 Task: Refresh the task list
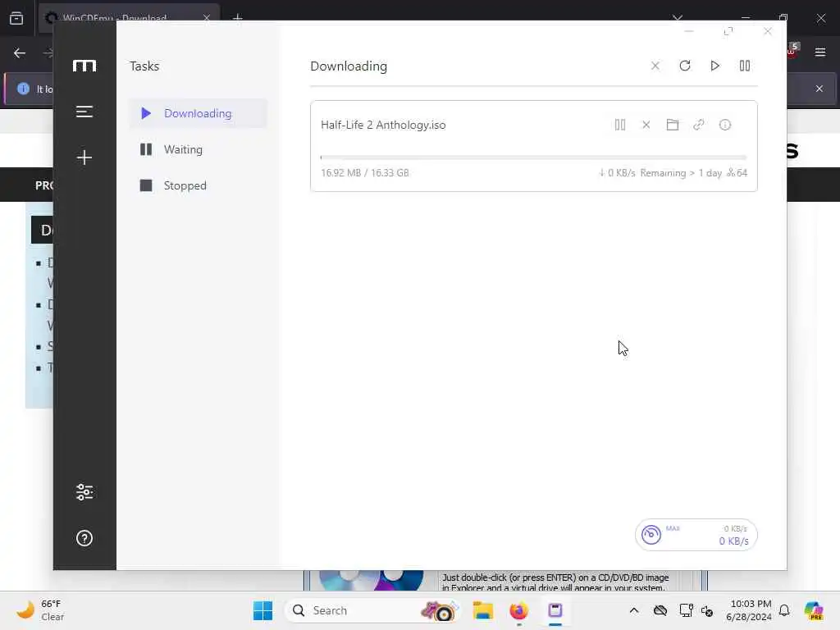[685, 66]
